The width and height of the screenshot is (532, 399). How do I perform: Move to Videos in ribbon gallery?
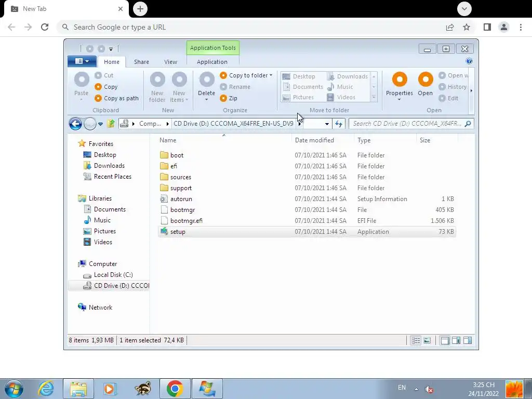click(x=341, y=97)
